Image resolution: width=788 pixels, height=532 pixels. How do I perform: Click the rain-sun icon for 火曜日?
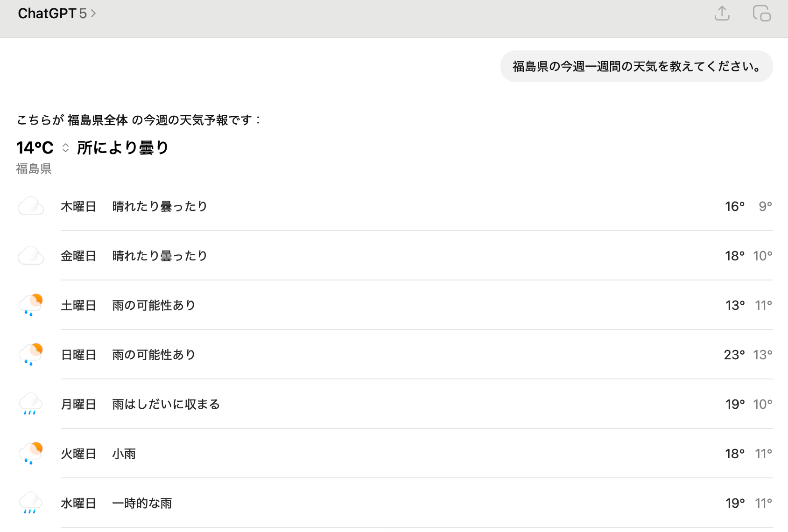[31, 454]
